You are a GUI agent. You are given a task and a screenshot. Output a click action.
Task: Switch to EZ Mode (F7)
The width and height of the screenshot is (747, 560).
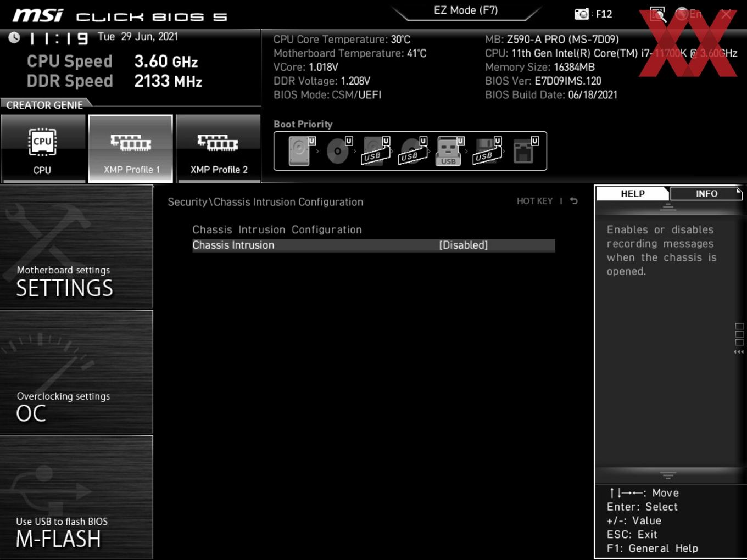[x=466, y=10]
